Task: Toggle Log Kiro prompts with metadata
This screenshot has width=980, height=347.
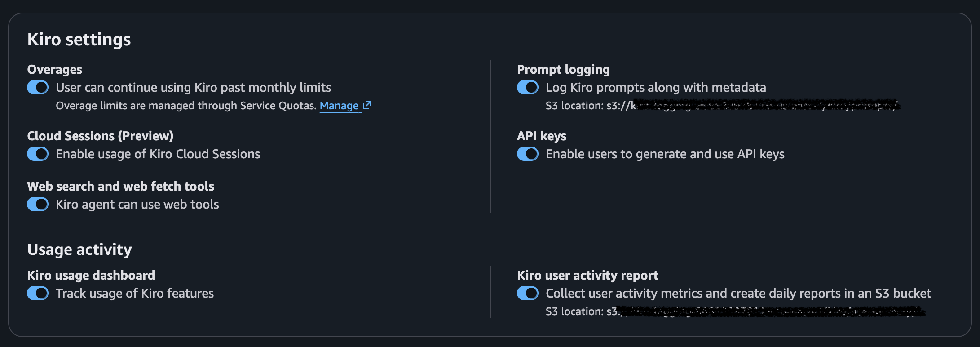Action: (x=528, y=87)
